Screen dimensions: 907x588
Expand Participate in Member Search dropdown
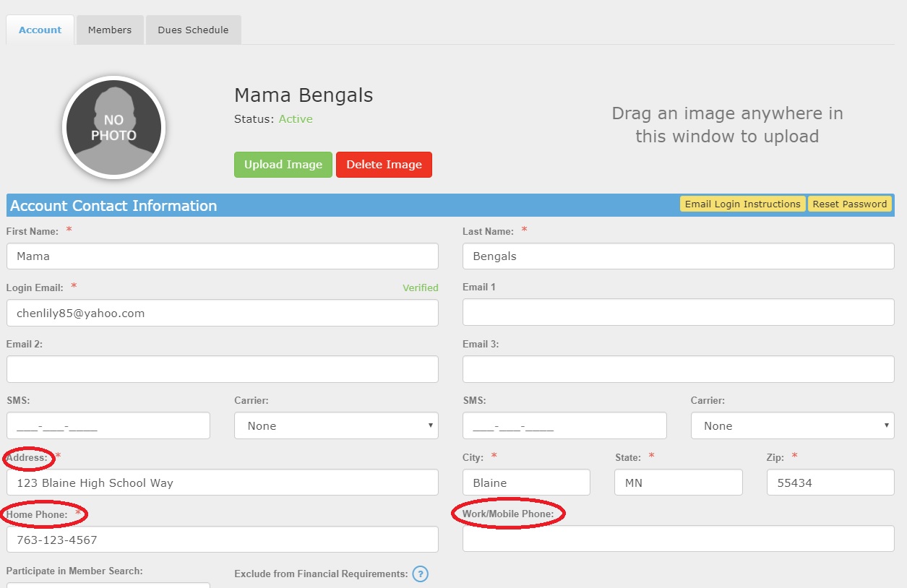click(108, 585)
